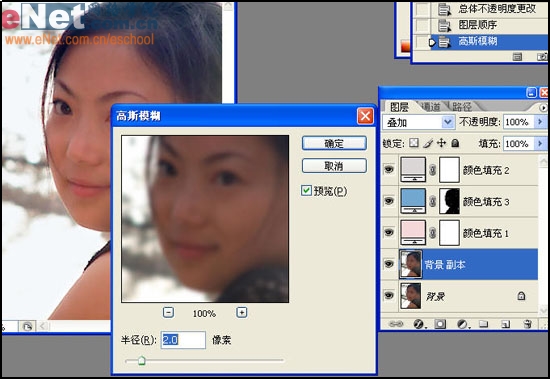Hide the 背景 副本 layer
The width and height of the screenshot is (550, 379).
[x=389, y=264]
